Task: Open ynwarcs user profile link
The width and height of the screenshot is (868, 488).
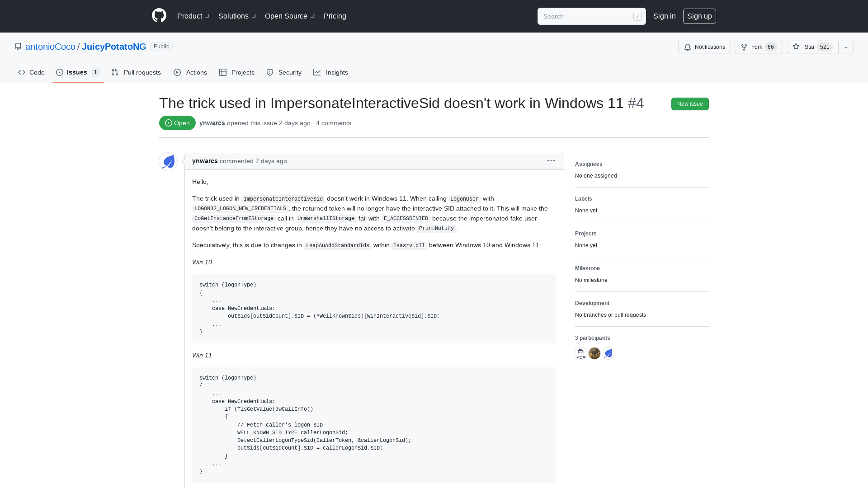Action: 212,123
